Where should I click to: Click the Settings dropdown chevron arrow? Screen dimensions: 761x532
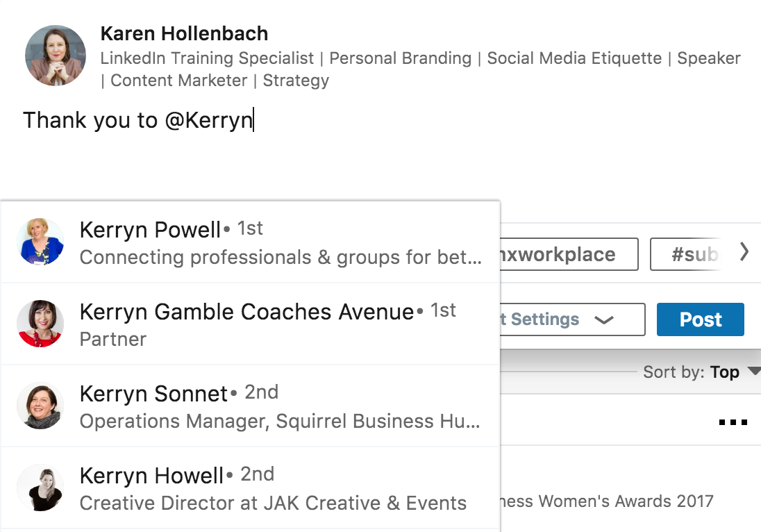pos(604,320)
